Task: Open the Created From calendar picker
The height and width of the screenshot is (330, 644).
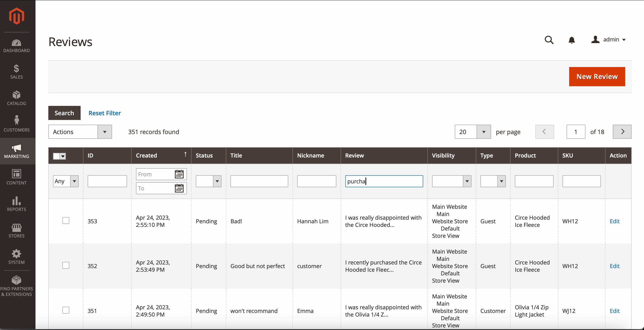Action: 179,174
